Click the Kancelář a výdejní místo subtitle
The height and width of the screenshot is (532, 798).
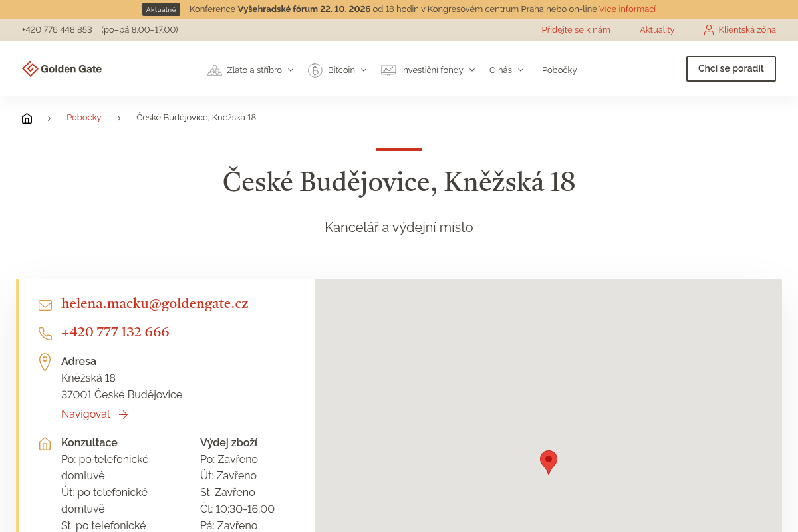(399, 227)
